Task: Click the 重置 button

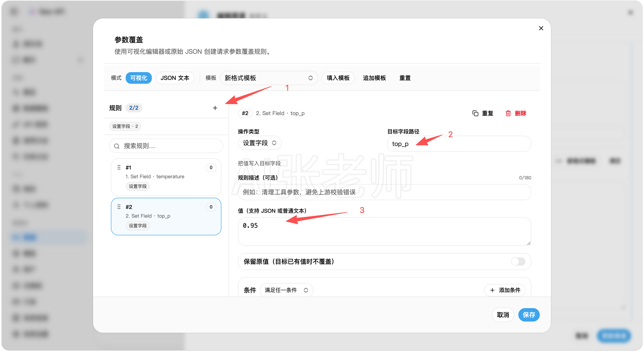Action: coord(405,78)
